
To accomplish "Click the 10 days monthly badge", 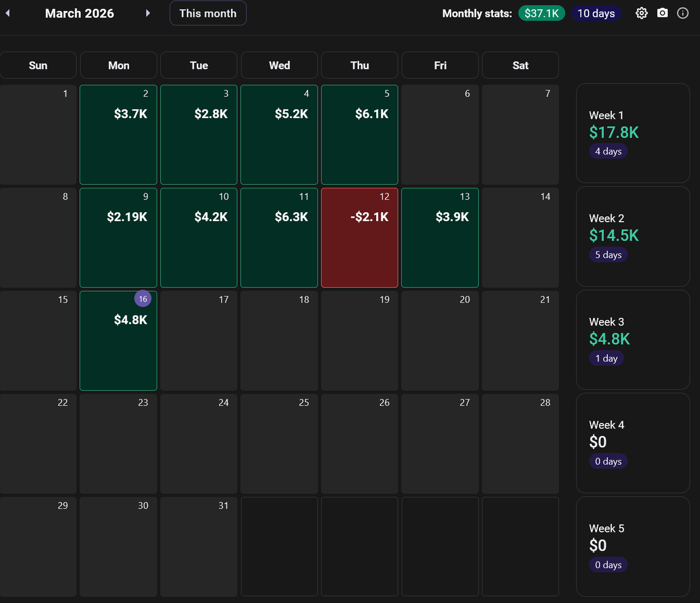I will [x=596, y=13].
